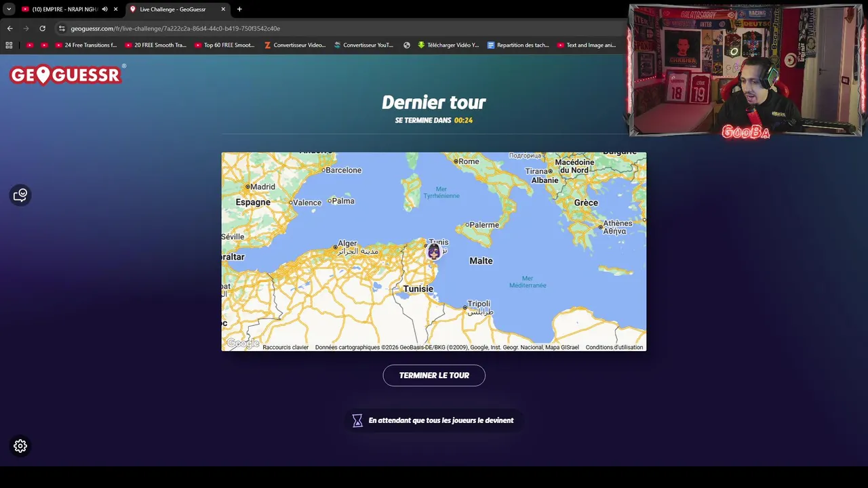
Task: Open the settings gear icon
Action: (x=20, y=446)
